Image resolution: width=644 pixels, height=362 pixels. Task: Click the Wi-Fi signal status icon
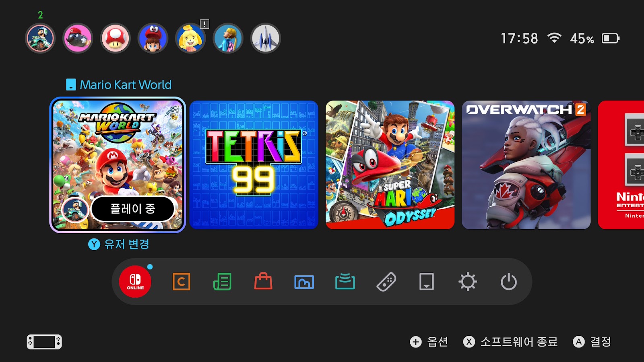(554, 38)
